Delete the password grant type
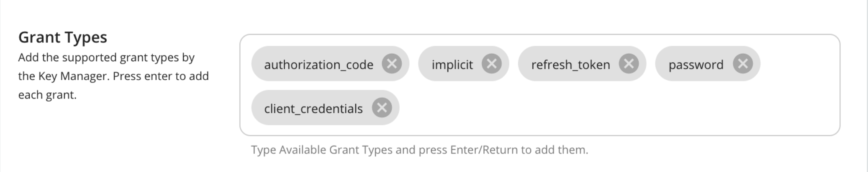 tap(743, 64)
